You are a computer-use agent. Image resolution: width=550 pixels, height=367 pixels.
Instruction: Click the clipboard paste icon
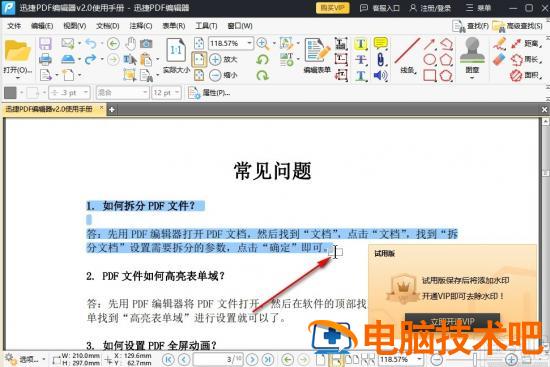pyautogui.click(x=146, y=59)
